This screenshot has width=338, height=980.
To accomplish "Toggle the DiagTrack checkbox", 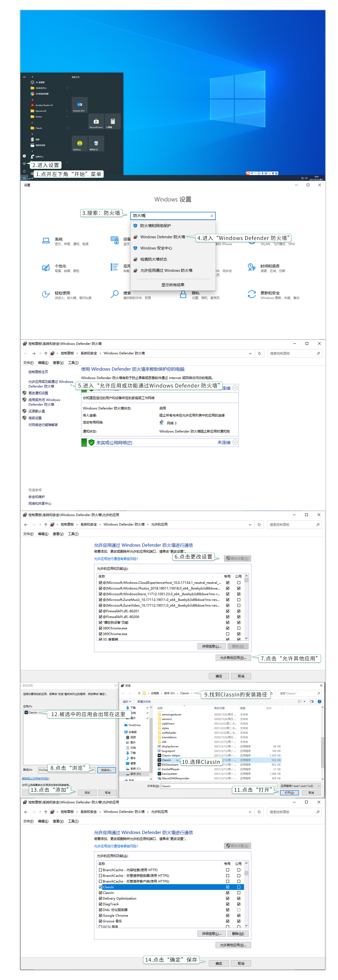I will pos(100,904).
